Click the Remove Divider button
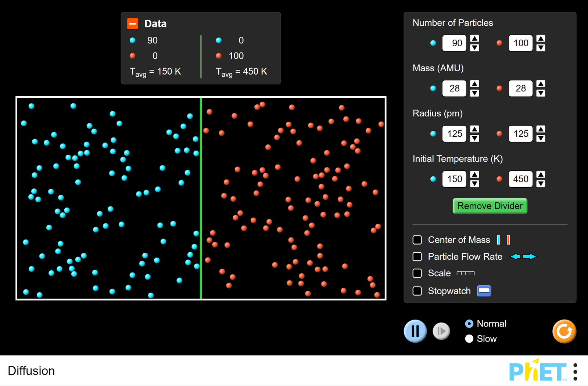588x386 pixels. coord(490,206)
